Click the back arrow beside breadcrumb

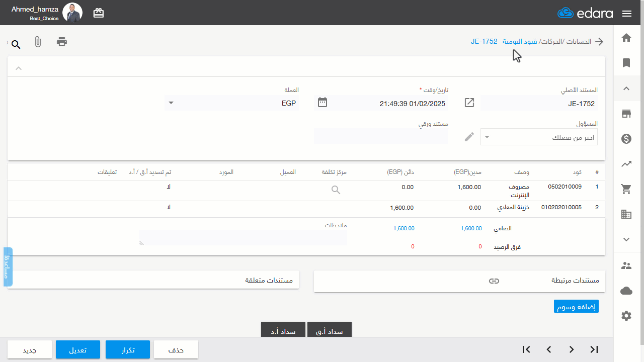(x=599, y=42)
